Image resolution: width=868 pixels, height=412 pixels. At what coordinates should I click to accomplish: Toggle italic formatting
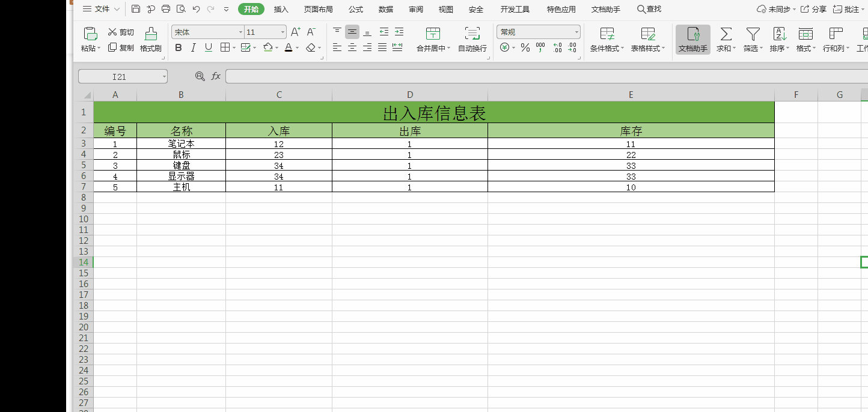tap(194, 47)
